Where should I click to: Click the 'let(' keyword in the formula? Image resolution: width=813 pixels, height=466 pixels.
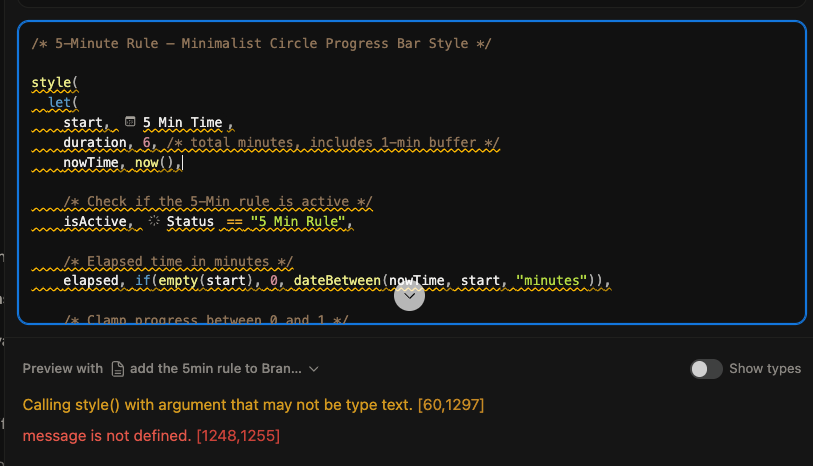[63, 102]
